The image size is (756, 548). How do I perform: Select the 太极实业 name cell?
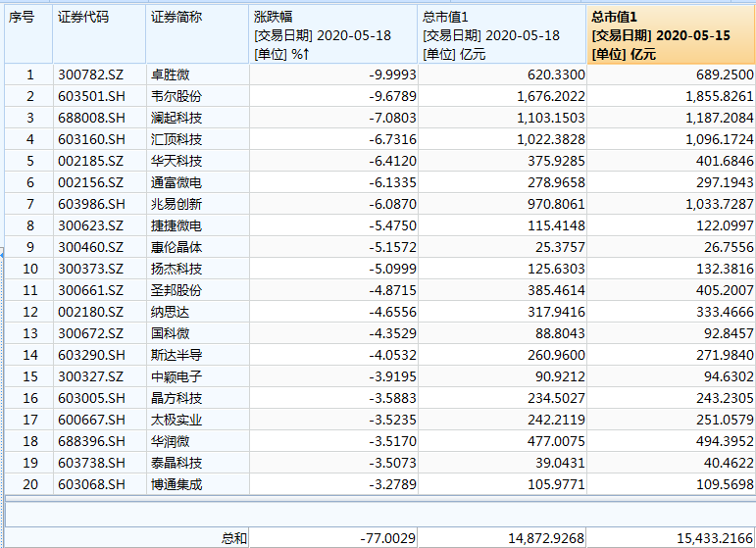coord(176,420)
